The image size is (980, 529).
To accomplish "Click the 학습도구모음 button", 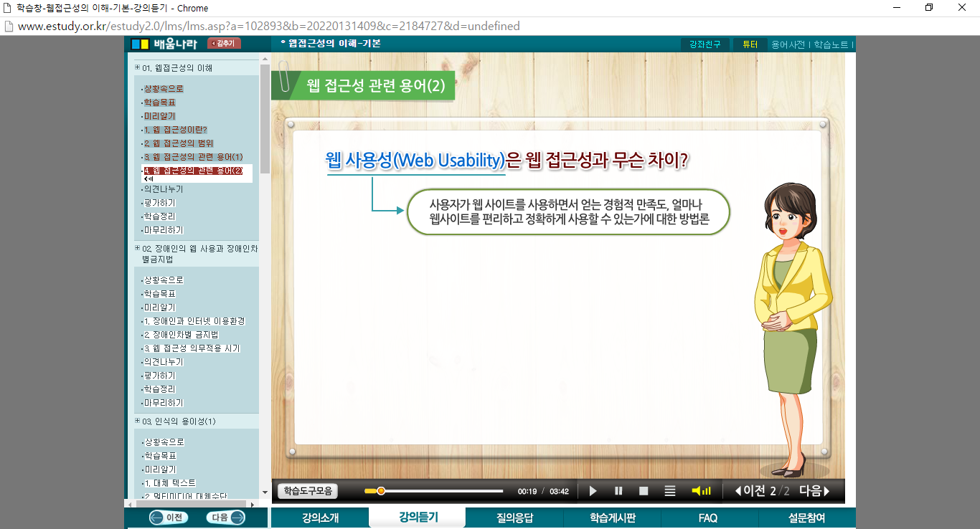I will tap(307, 491).
